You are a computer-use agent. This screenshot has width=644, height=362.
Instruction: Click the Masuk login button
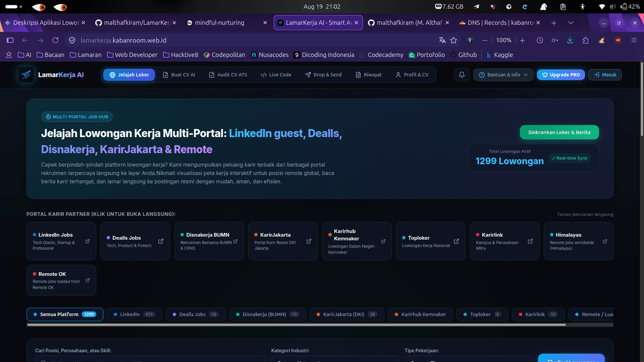605,75
